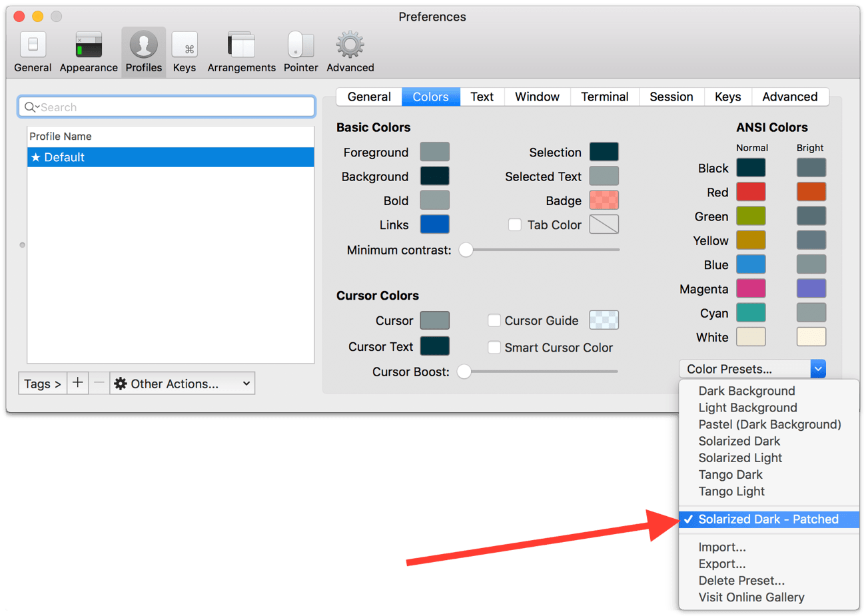Open ANSI Normal Blue swatch
The height and width of the screenshot is (616, 866).
751,264
